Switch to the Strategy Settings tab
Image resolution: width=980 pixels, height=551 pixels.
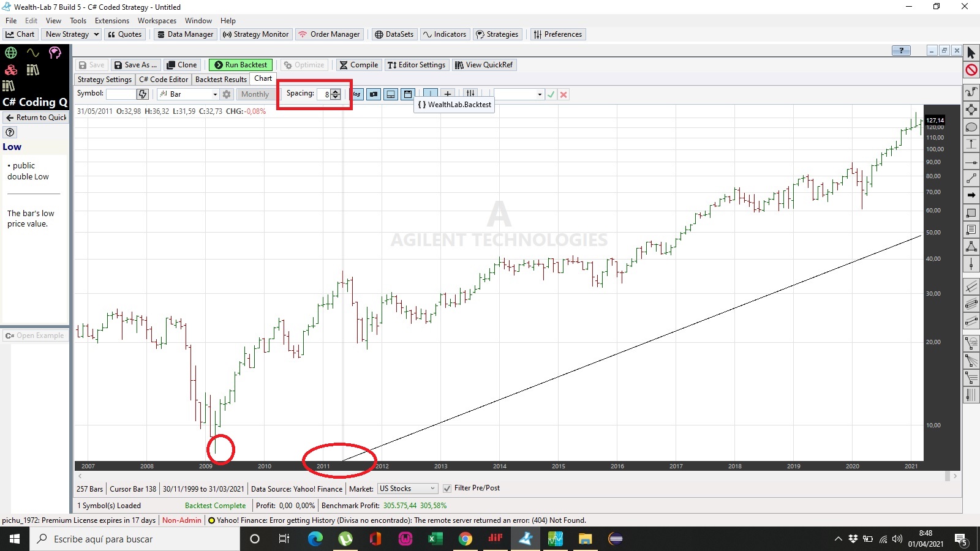(105, 80)
